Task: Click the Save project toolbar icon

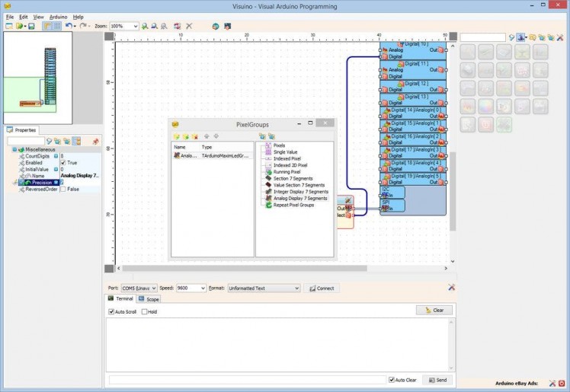Action: point(31,26)
